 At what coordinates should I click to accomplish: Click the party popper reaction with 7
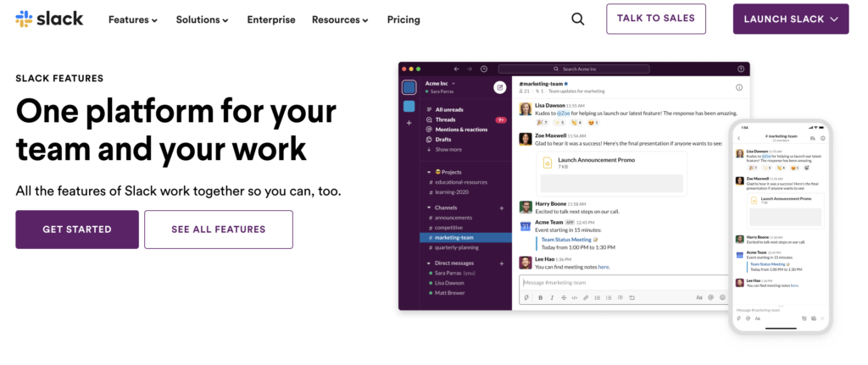point(542,122)
